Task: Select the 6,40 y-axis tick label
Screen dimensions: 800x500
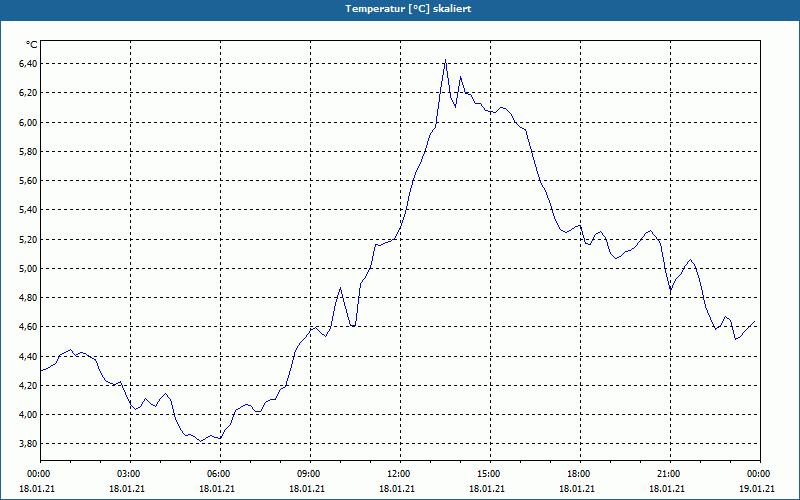Action: click(28, 64)
